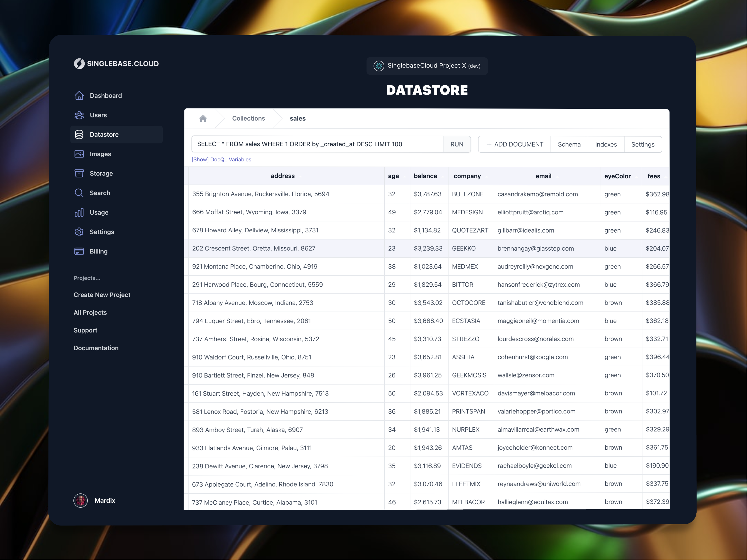Sort table by address column header
This screenshot has width=747, height=560.
tap(283, 176)
